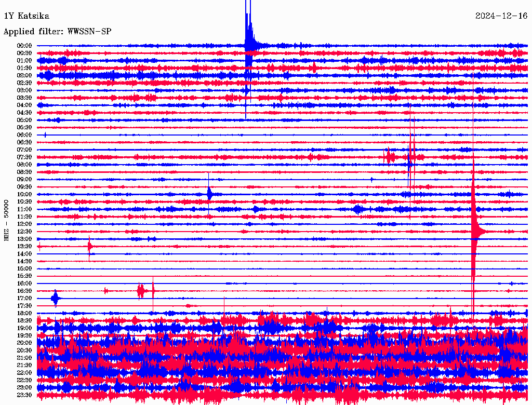Click the 10:30 time label
The image size is (532, 405).
click(x=24, y=202)
